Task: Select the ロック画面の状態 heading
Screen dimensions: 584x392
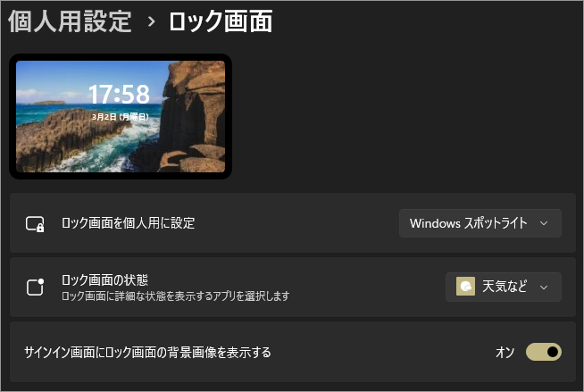Action: point(104,280)
